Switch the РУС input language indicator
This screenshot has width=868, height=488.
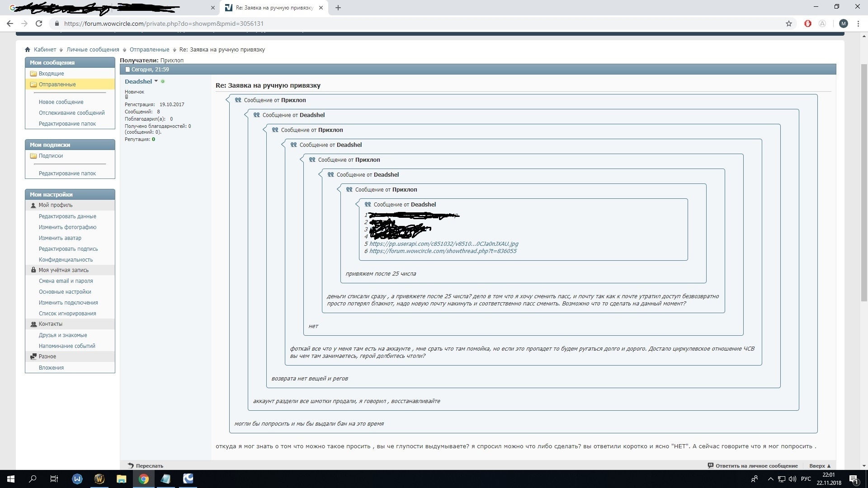click(x=806, y=479)
